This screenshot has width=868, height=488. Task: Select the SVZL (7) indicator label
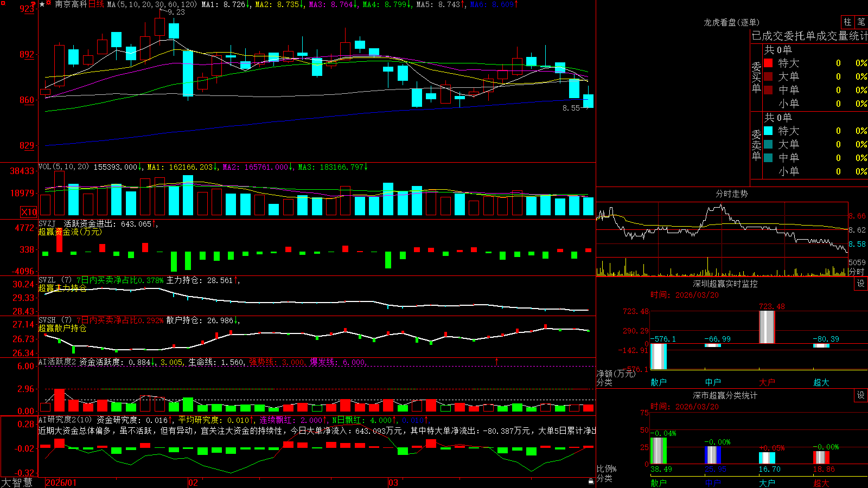(55, 280)
